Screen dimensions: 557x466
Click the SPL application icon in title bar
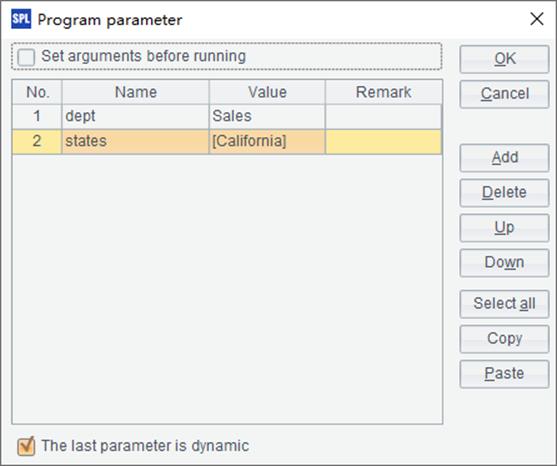tap(21, 19)
